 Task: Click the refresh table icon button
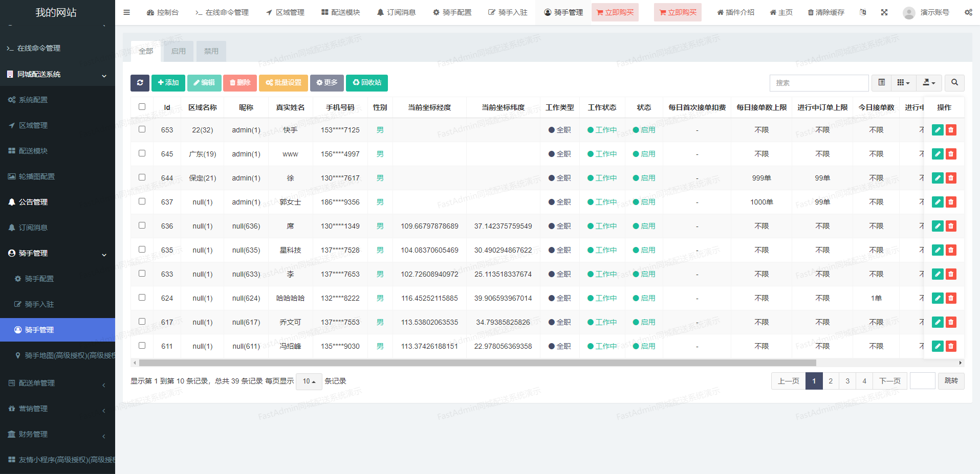(x=140, y=83)
